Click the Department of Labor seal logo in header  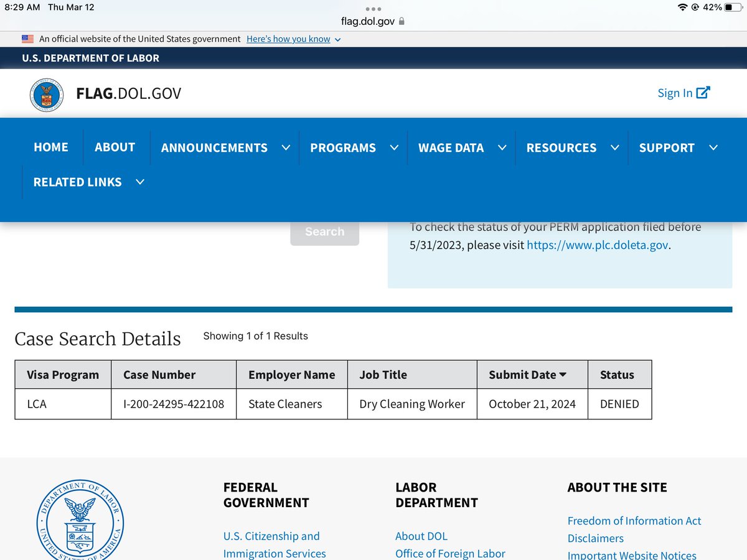pyautogui.click(x=48, y=95)
